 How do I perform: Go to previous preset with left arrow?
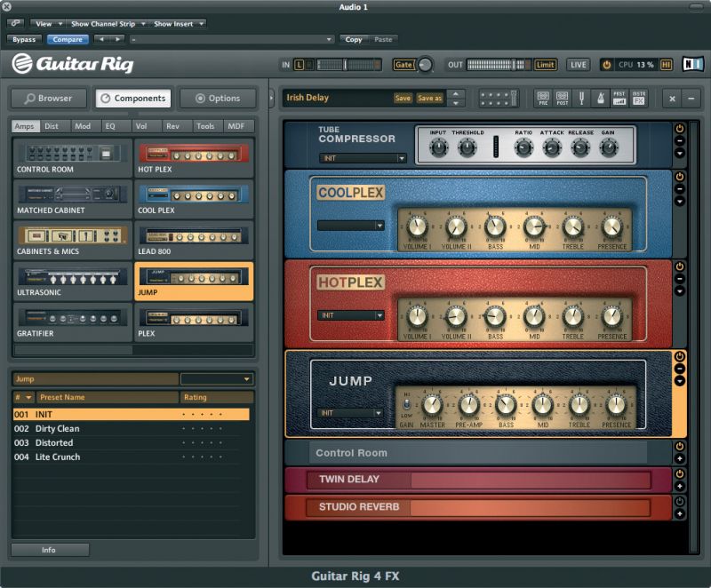coord(101,39)
